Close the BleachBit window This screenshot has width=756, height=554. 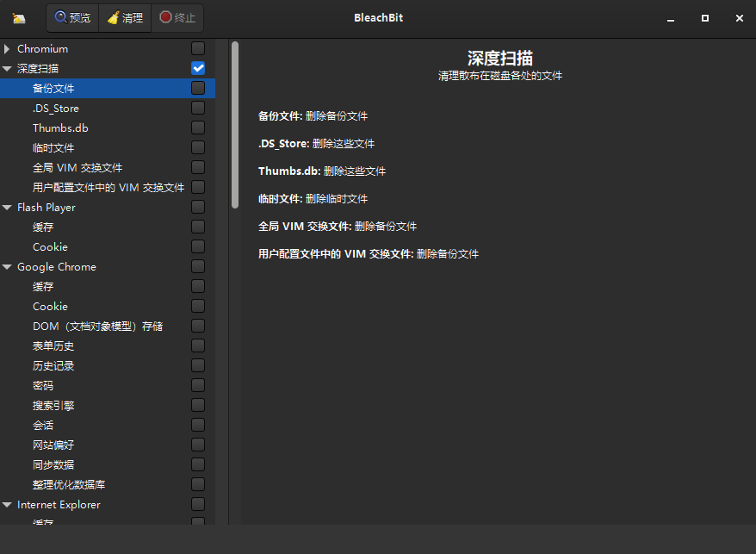740,18
